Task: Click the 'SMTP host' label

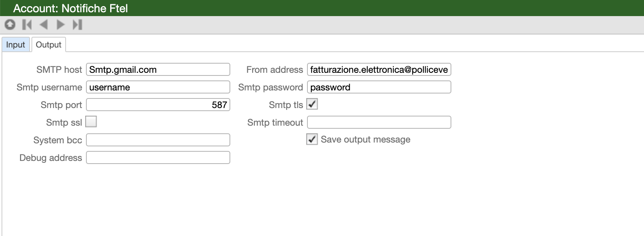Action: pos(59,70)
